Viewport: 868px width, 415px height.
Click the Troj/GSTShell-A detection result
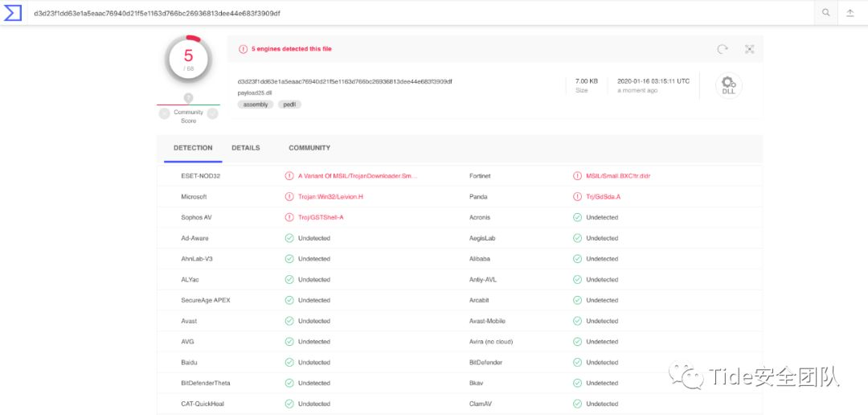(321, 217)
